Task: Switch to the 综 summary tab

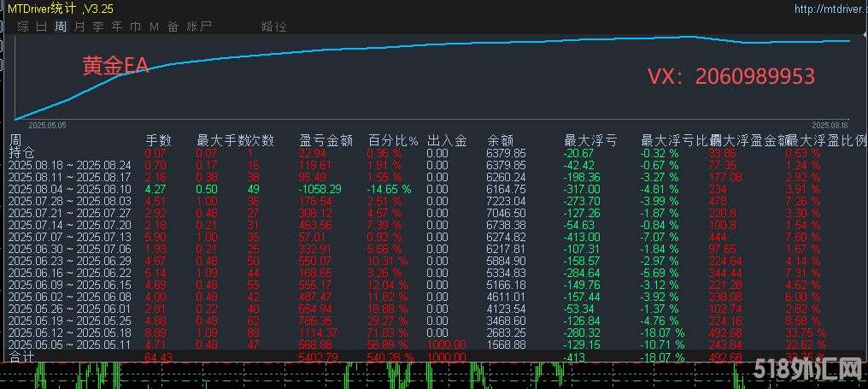Action: click(x=23, y=27)
